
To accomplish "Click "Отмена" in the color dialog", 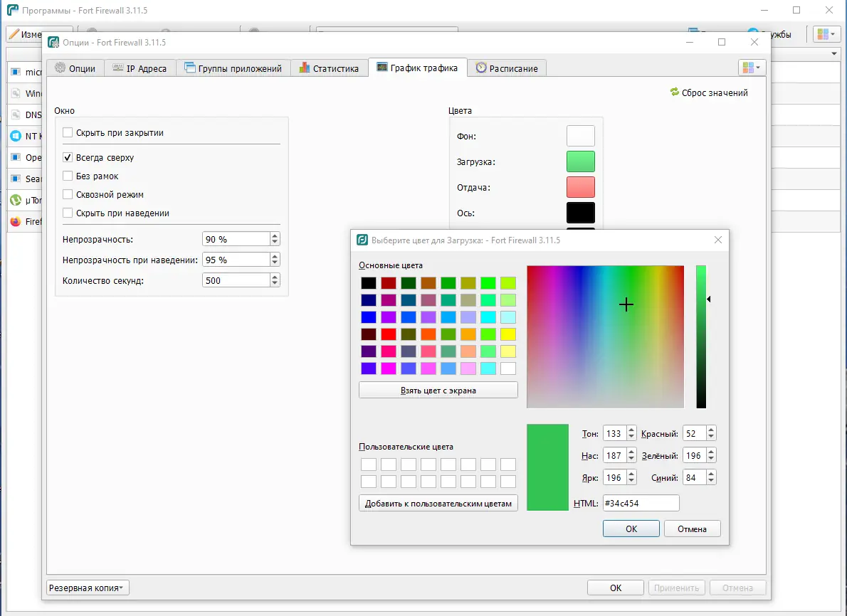I will click(692, 529).
